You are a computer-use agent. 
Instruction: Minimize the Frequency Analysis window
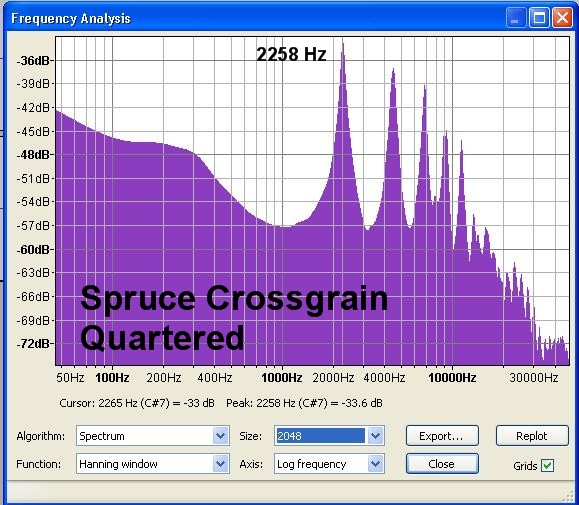tap(516, 18)
